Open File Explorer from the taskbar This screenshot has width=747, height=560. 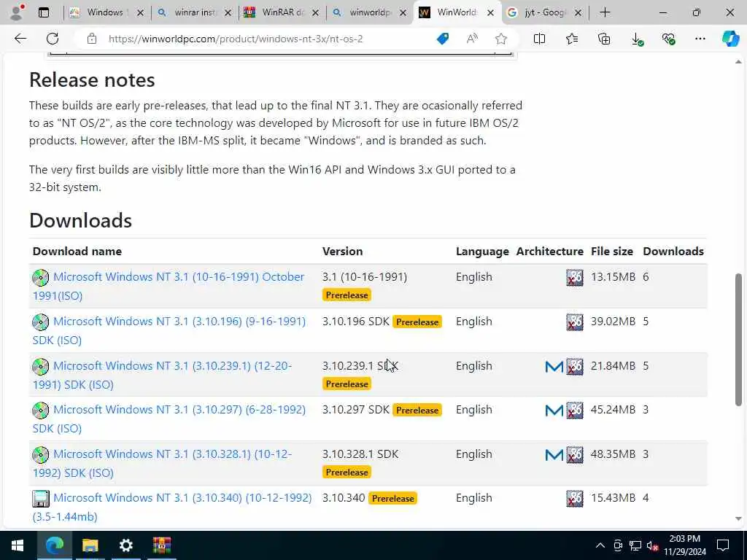click(90, 545)
